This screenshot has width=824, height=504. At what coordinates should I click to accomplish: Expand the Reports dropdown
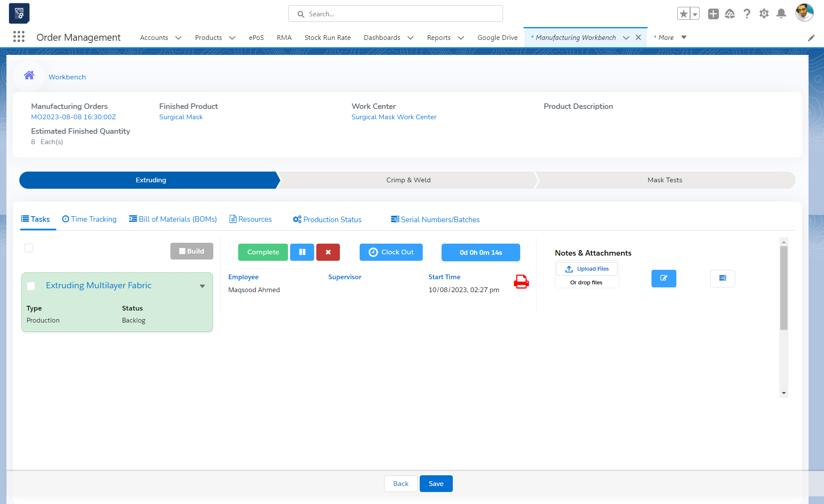(x=461, y=37)
